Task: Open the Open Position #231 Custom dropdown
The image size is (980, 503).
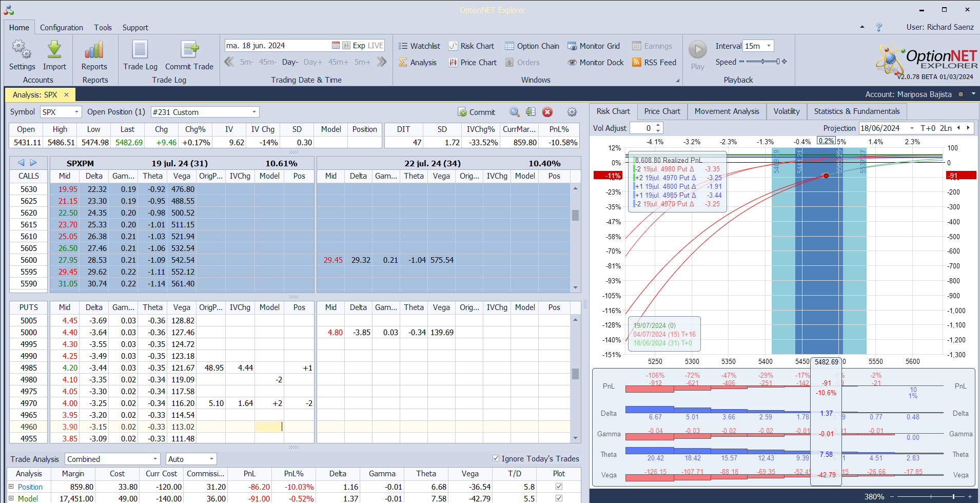Action: tap(254, 112)
